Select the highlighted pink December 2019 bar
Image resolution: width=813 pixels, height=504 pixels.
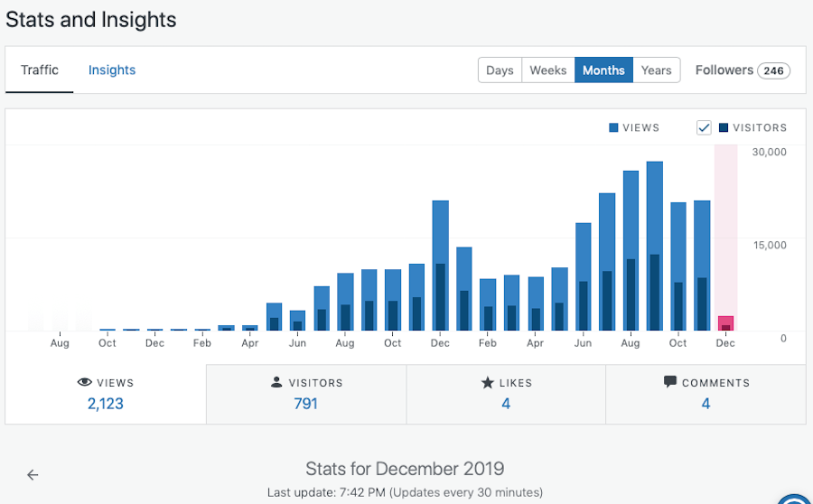click(x=725, y=323)
